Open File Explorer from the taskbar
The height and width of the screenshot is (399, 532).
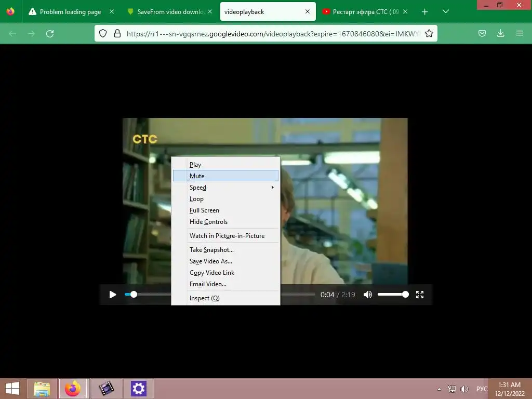click(42, 389)
